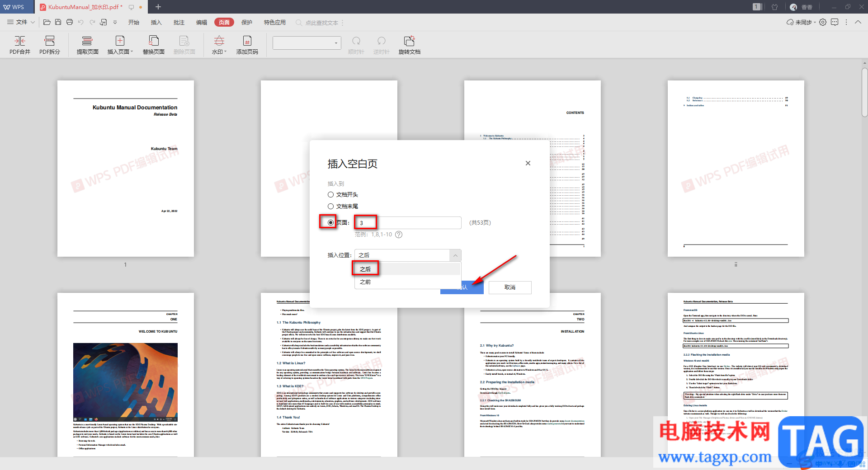This screenshot has height=470, width=868.
Task: Expand the 文件 file menu
Action: [x=21, y=22]
